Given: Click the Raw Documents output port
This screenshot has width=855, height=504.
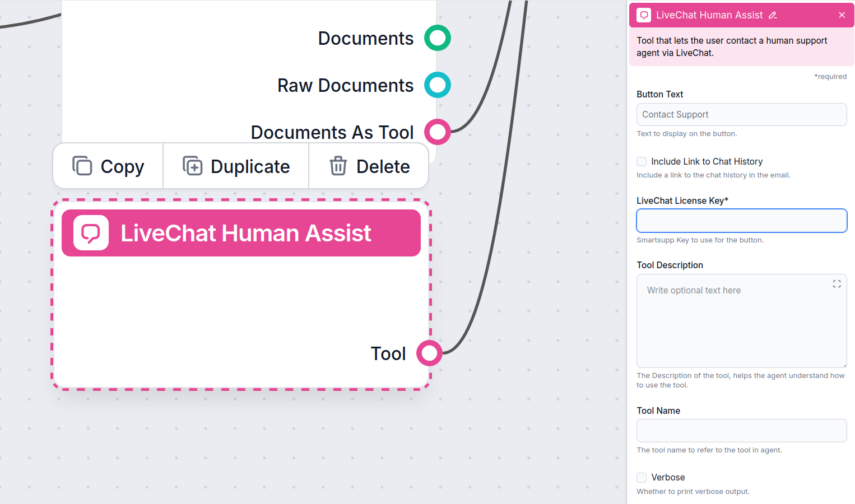Looking at the screenshot, I should coord(437,85).
